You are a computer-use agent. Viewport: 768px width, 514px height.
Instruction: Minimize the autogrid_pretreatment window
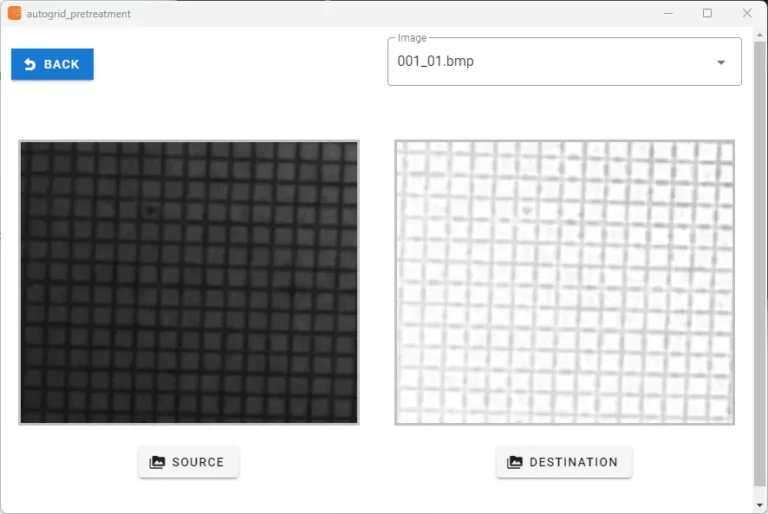(668, 13)
